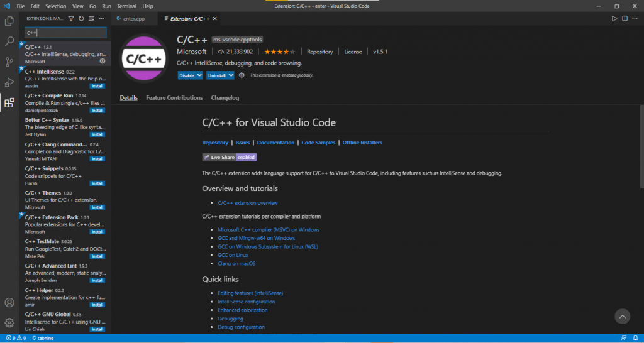Image resolution: width=644 pixels, height=343 pixels.
Task: Open the Help menu
Action: [148, 6]
